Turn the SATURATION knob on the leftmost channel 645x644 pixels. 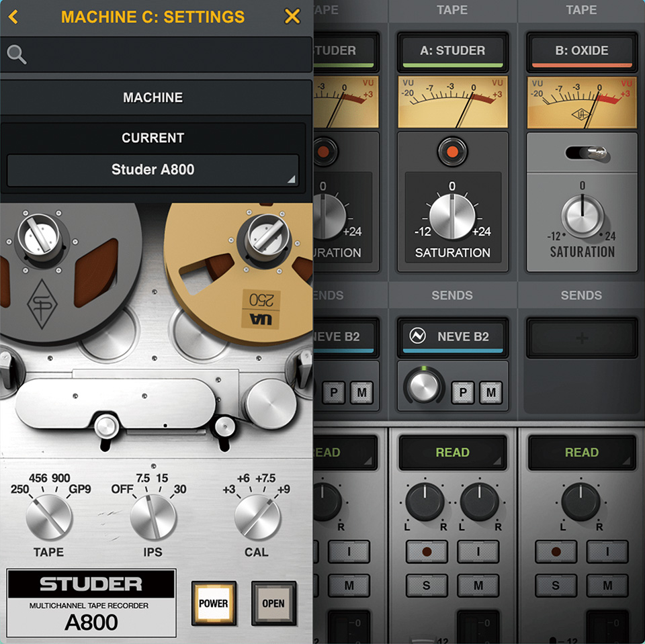click(329, 216)
